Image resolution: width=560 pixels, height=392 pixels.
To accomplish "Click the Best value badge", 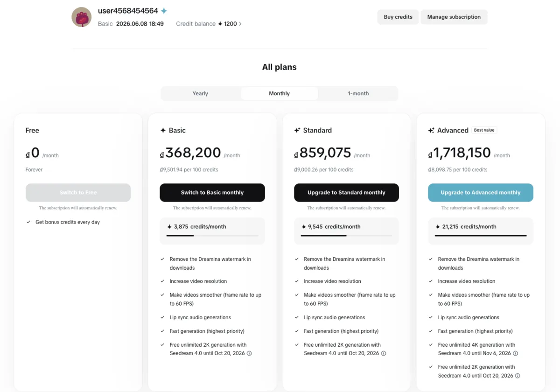I will [484, 130].
